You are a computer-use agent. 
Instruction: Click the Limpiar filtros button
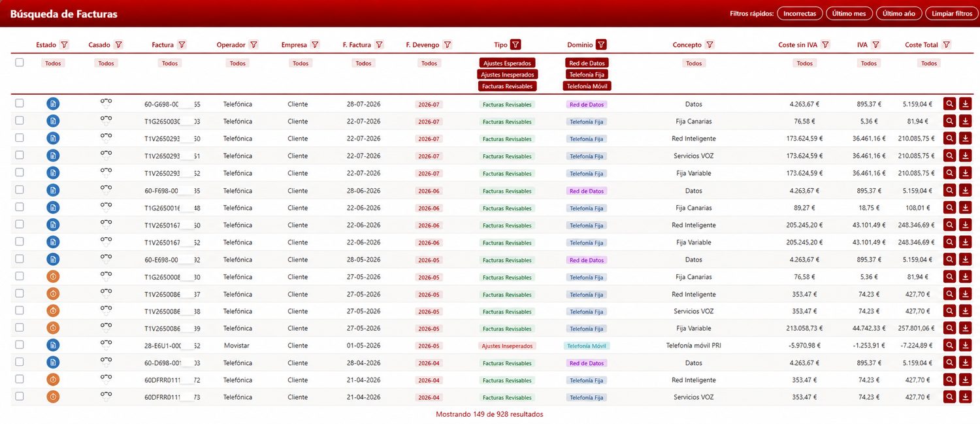pos(952,14)
